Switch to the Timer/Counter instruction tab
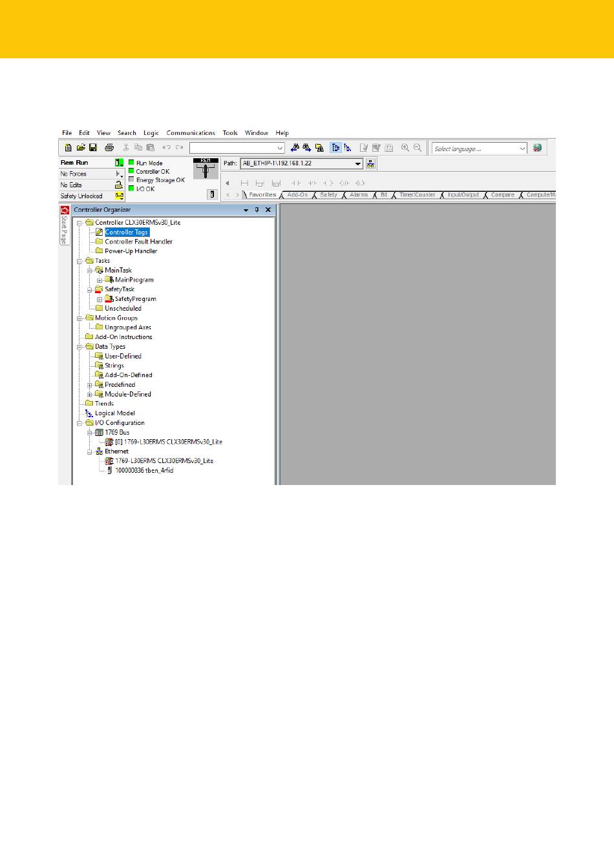Viewport: 614px width, 868px height. click(417, 194)
